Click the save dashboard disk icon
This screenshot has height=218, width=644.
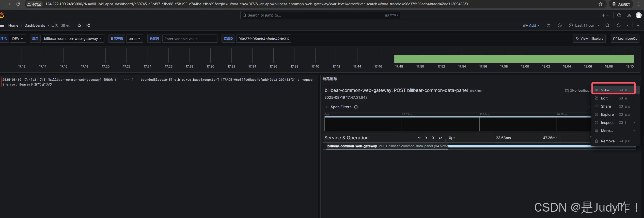point(548,25)
